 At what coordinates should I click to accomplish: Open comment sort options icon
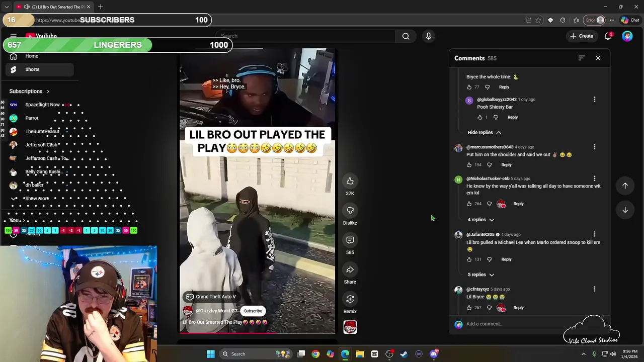coord(582,58)
